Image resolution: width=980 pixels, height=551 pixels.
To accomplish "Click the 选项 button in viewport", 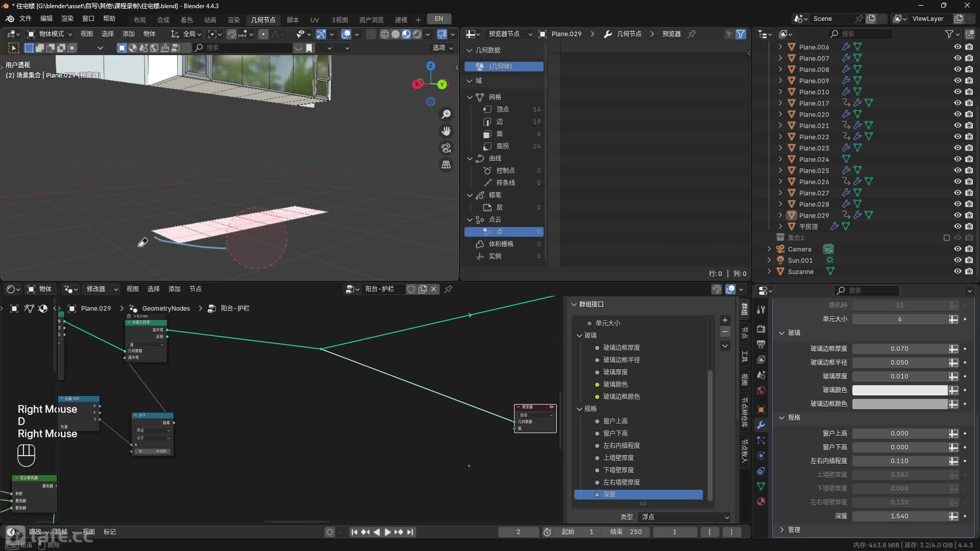I will point(442,48).
